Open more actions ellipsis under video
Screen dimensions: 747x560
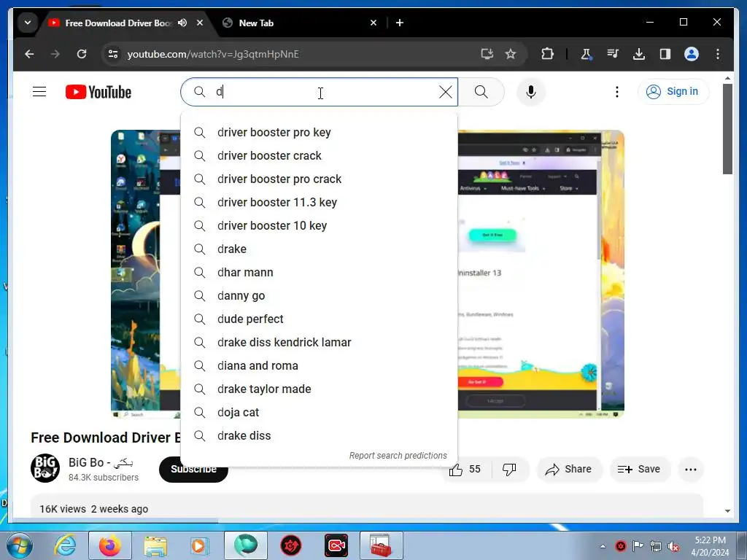(x=690, y=470)
